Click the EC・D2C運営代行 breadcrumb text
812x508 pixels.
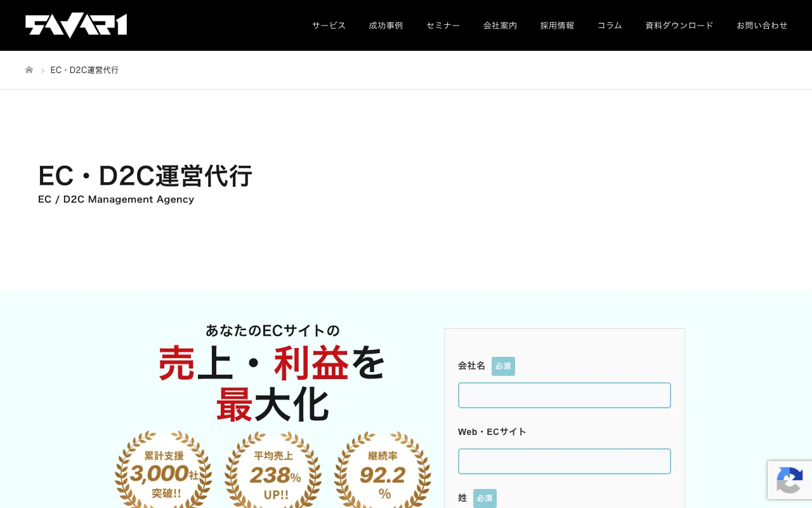click(84, 70)
